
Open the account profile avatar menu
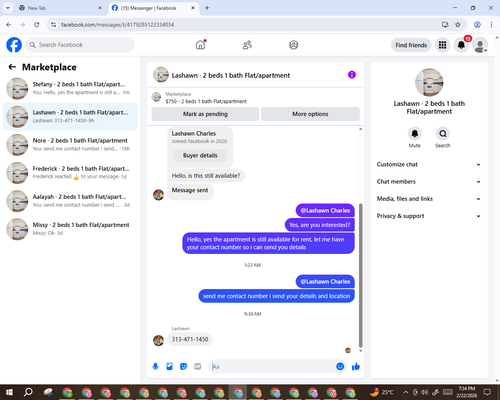tap(480, 45)
